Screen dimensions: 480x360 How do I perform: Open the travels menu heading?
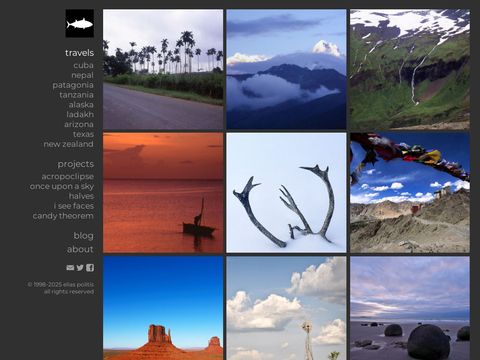click(x=79, y=53)
